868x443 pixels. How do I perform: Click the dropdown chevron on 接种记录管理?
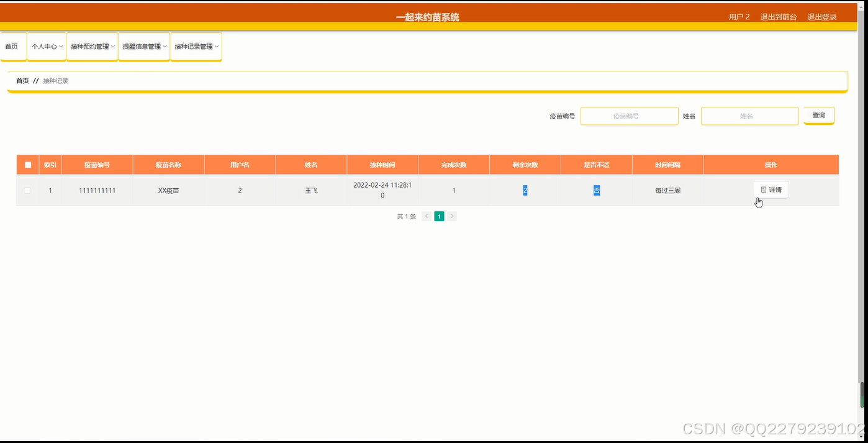(x=217, y=46)
